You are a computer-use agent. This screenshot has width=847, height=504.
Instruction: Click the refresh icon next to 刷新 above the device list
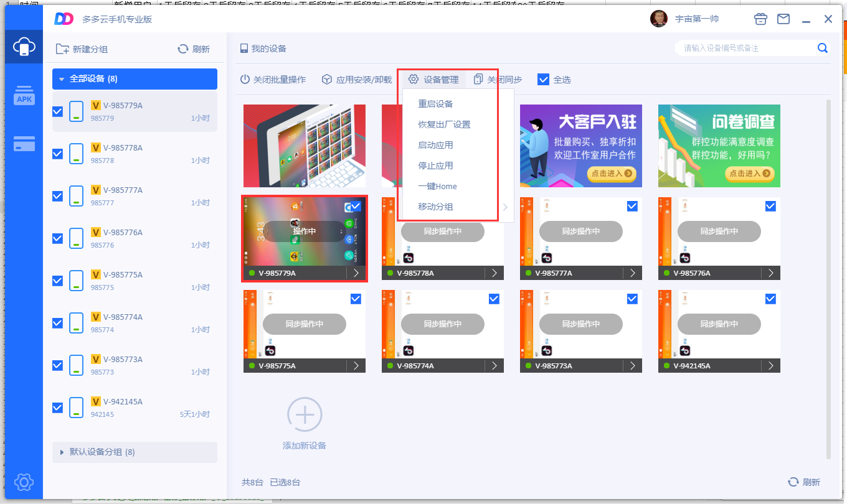coord(183,49)
